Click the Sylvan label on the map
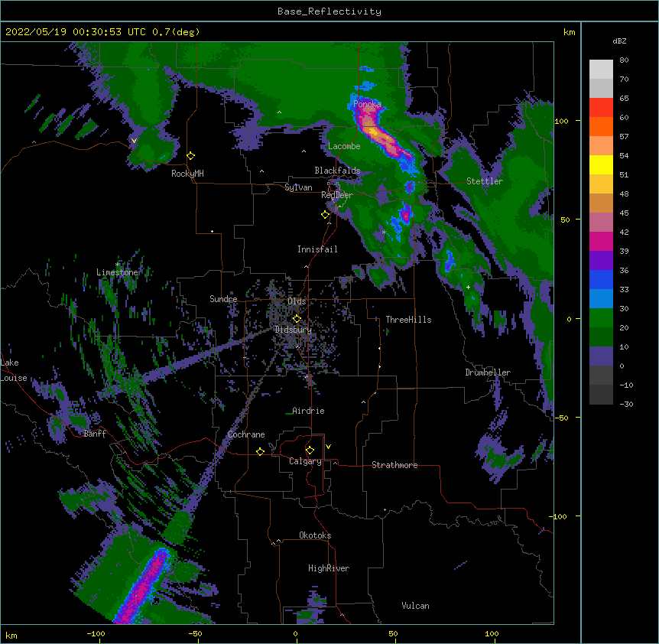Screen dimensions: 659x644 point(298,187)
